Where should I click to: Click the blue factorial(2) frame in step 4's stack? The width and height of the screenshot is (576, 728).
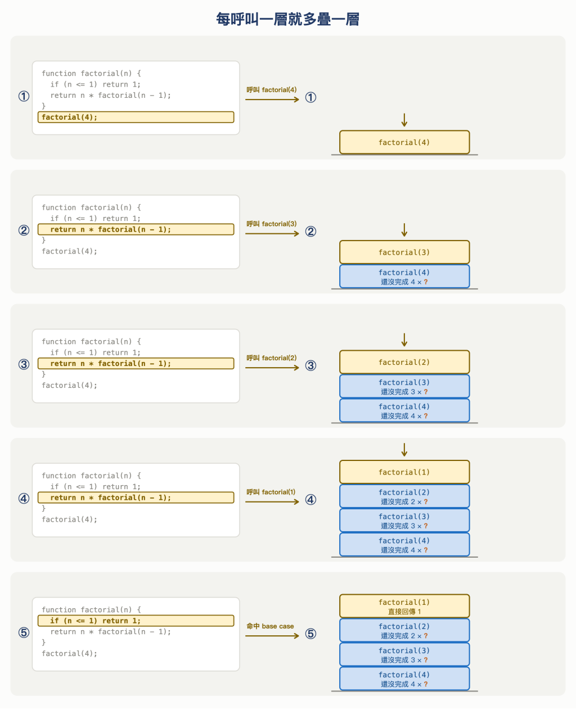(404, 496)
